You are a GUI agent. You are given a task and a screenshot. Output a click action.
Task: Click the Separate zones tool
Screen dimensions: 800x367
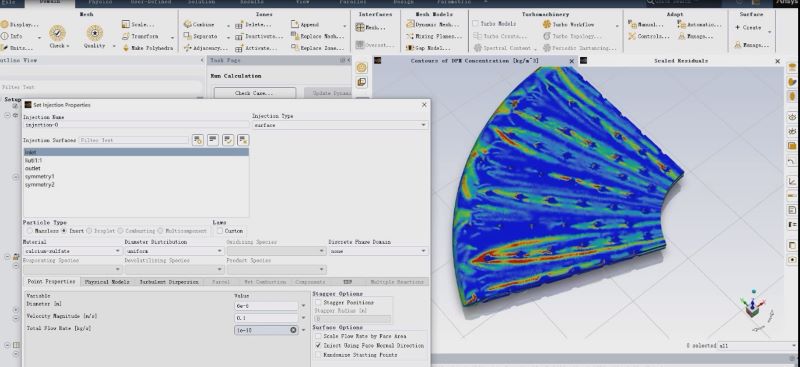[x=201, y=36]
